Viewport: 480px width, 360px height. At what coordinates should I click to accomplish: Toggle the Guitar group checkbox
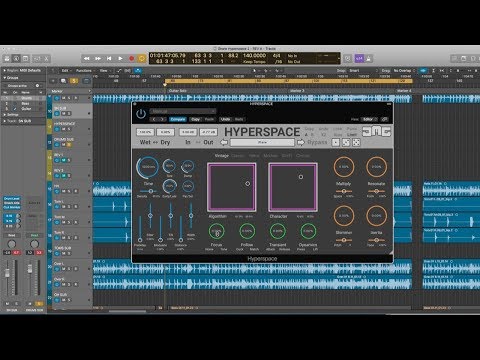tap(15, 109)
